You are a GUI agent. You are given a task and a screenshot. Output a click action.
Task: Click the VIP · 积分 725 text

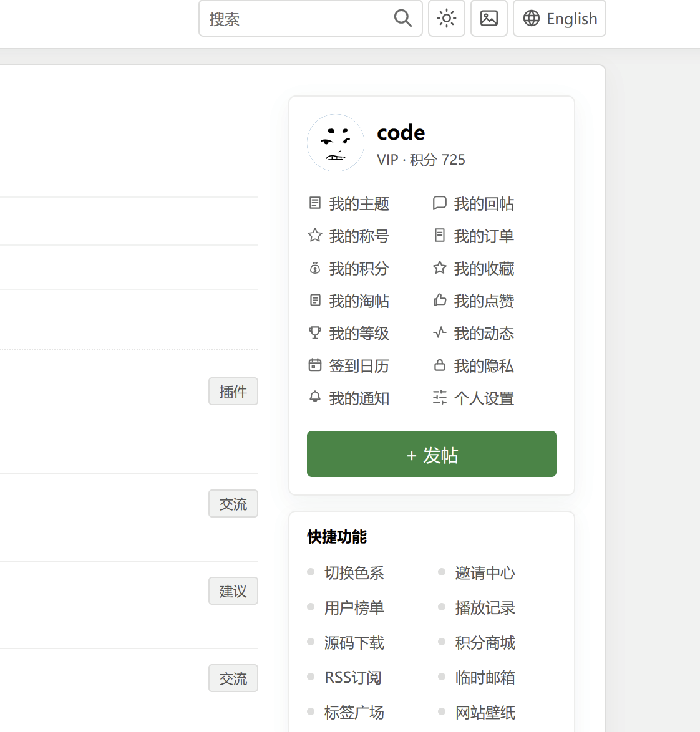[421, 160]
